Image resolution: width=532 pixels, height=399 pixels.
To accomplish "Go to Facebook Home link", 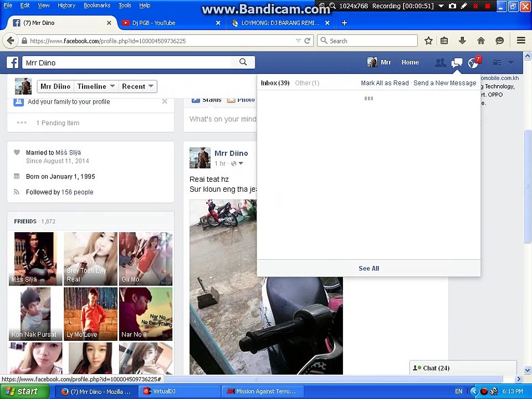I will point(410,63).
